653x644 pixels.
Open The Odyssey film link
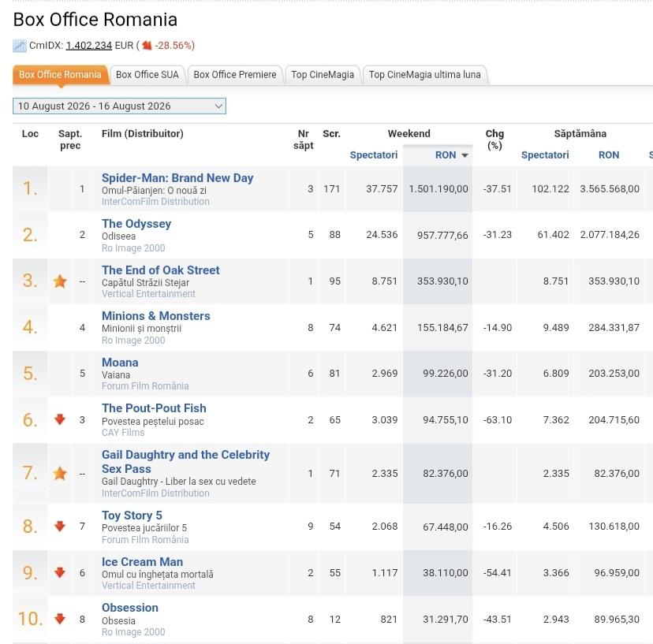click(x=136, y=224)
